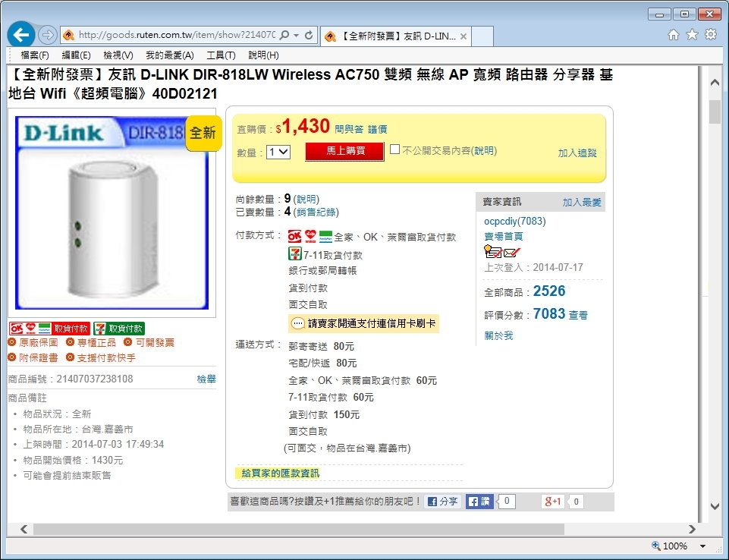Screen dimensions: 729x560
Task: Click the Facebook 讚 like button
Action: tap(479, 502)
